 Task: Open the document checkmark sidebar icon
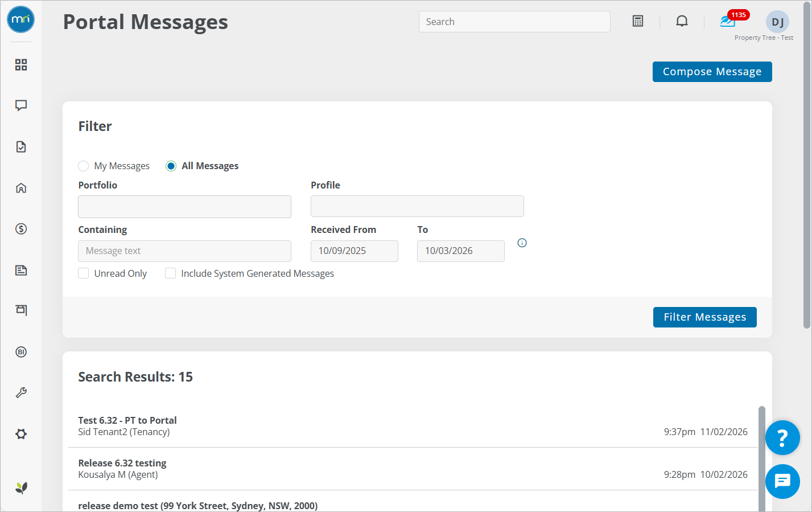tap(21, 147)
